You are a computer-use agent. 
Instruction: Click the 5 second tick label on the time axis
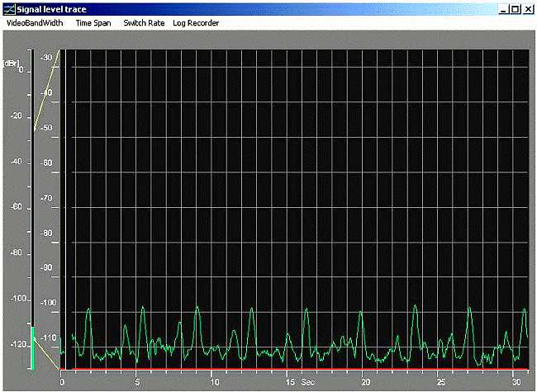coord(137,382)
